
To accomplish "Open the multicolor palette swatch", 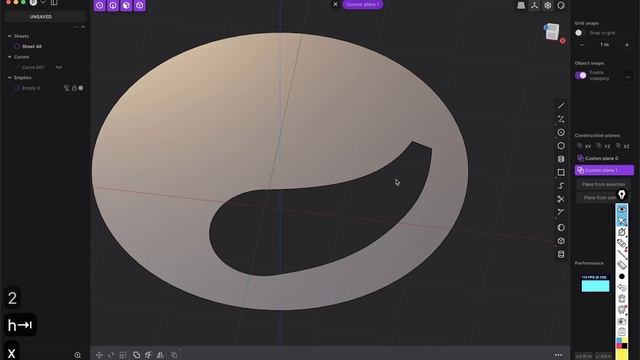I will 622,343.
